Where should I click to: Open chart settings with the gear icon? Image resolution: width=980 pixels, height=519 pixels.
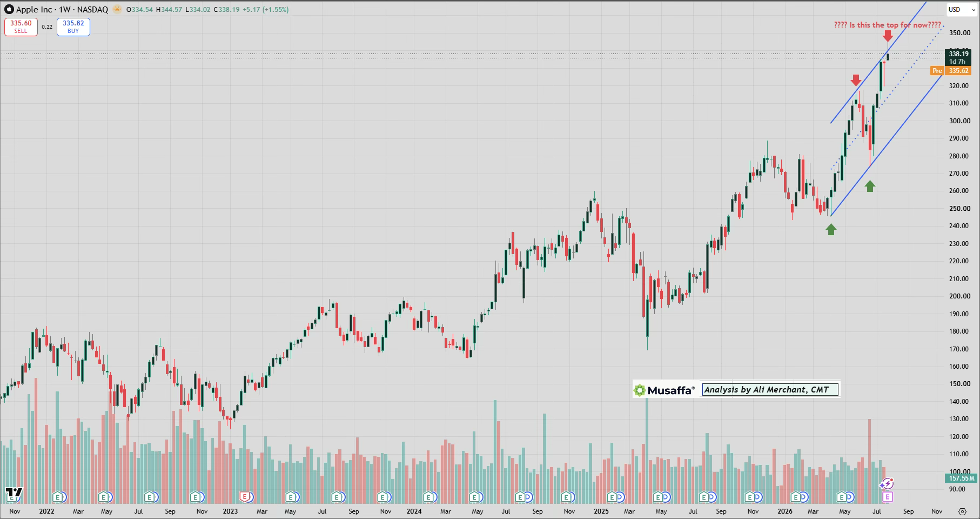click(x=962, y=511)
